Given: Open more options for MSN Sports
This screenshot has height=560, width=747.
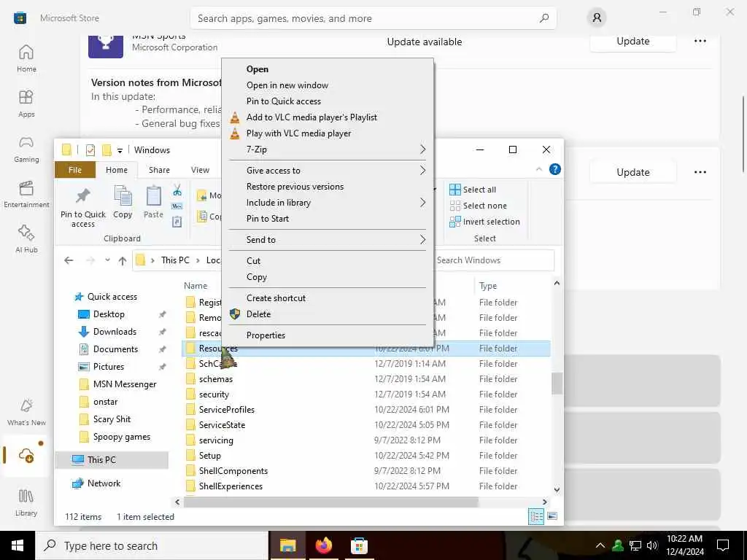Looking at the screenshot, I should (x=700, y=41).
